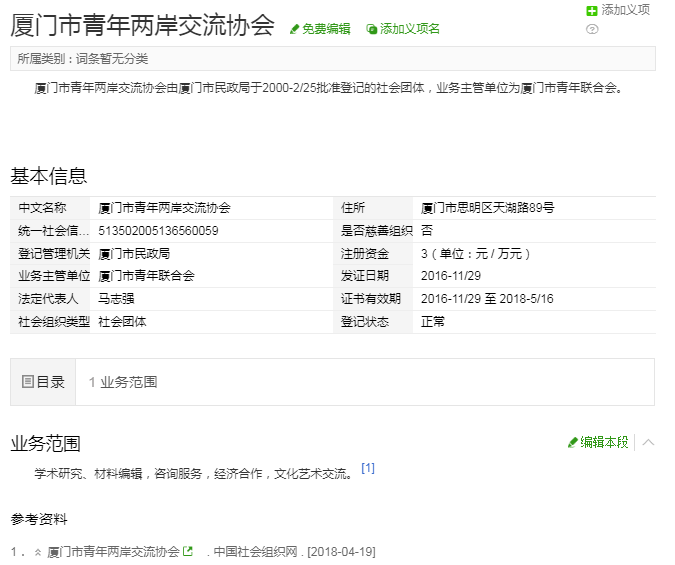Click the 目录 label

point(50,382)
